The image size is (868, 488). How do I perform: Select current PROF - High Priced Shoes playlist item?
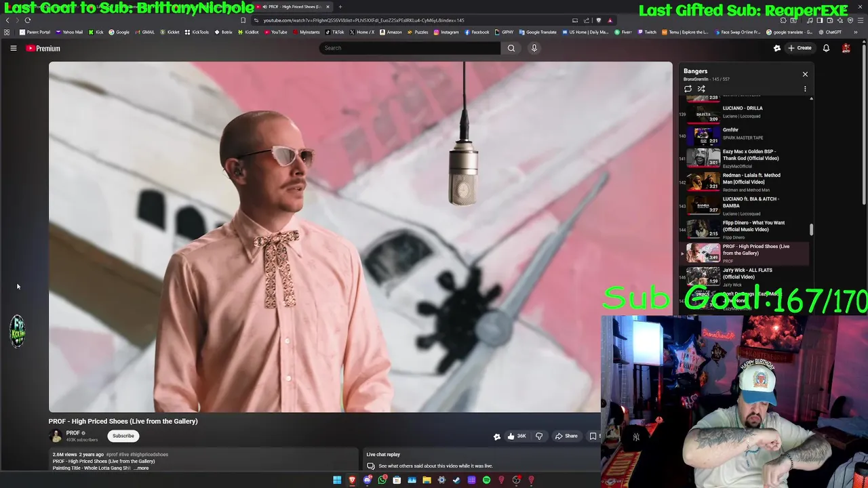pos(745,253)
